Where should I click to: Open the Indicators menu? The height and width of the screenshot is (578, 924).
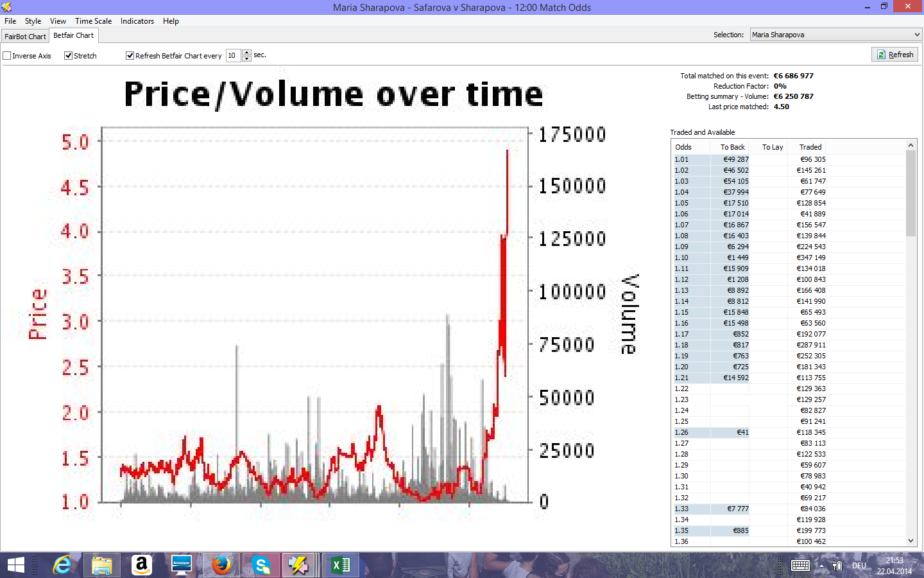pos(137,21)
